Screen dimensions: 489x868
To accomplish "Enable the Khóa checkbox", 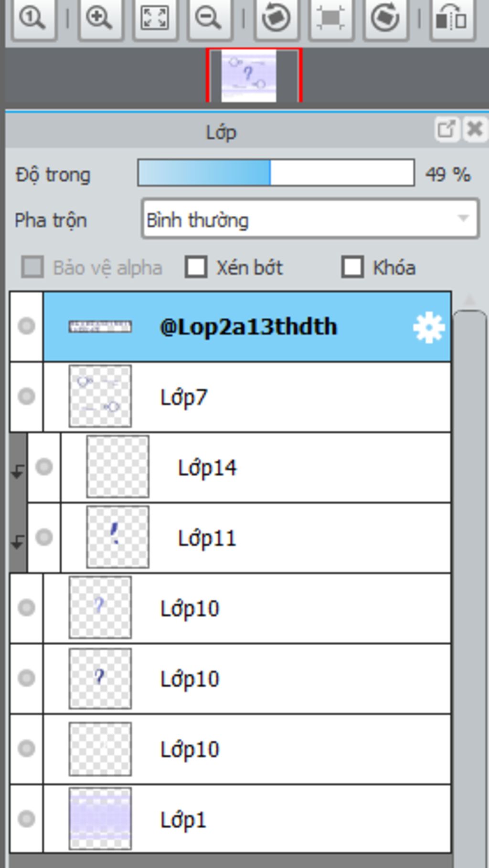I will pos(352,267).
